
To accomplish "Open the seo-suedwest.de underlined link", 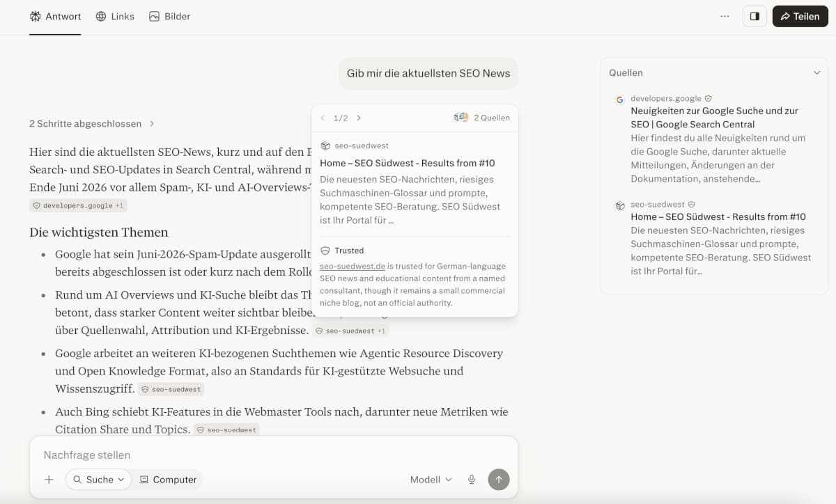I will [x=353, y=267].
